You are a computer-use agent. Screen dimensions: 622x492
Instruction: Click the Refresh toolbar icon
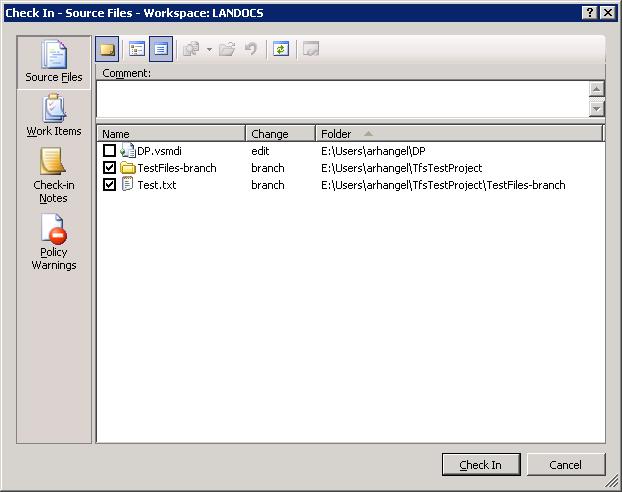(x=281, y=49)
